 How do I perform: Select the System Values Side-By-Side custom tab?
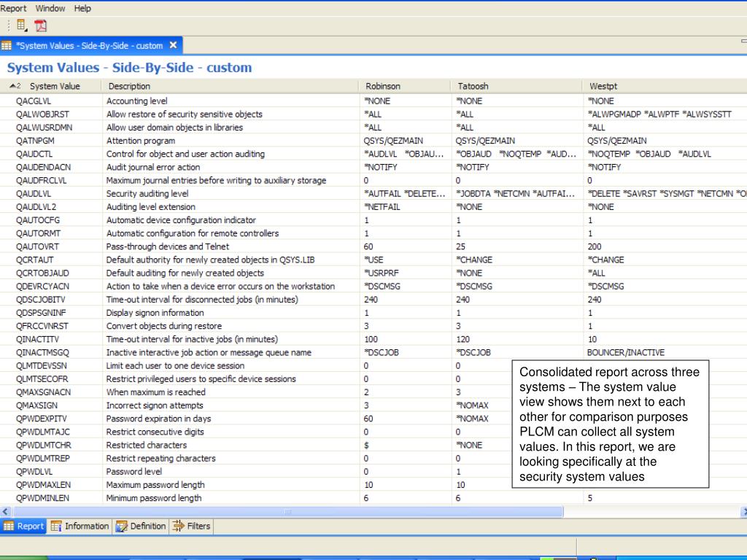(90, 46)
